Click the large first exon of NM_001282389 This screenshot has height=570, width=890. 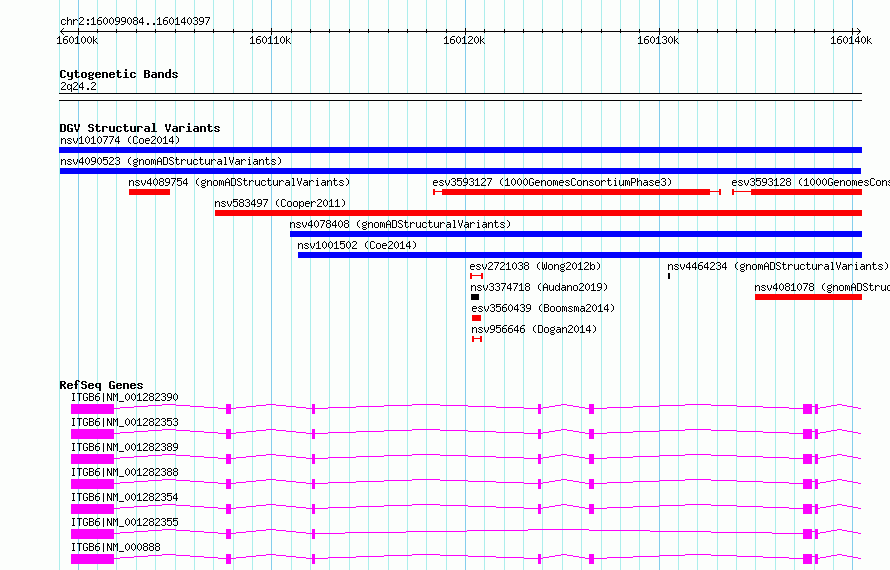tap(93, 459)
